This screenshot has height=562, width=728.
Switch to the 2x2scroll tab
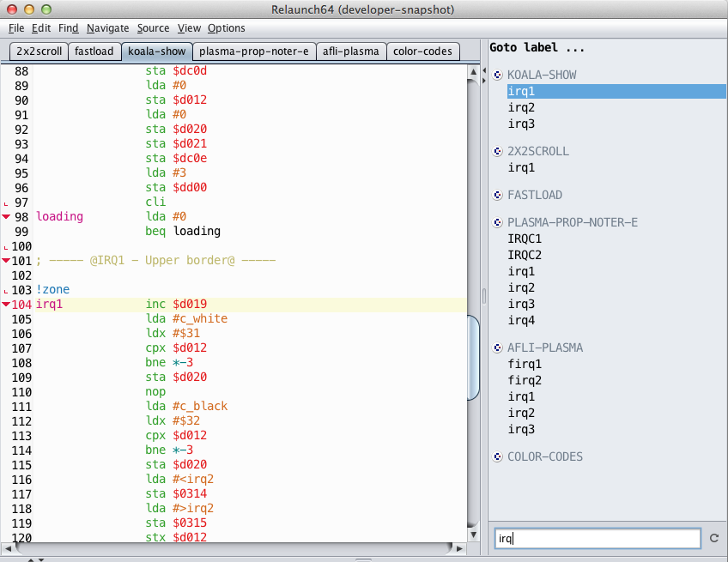(39, 51)
